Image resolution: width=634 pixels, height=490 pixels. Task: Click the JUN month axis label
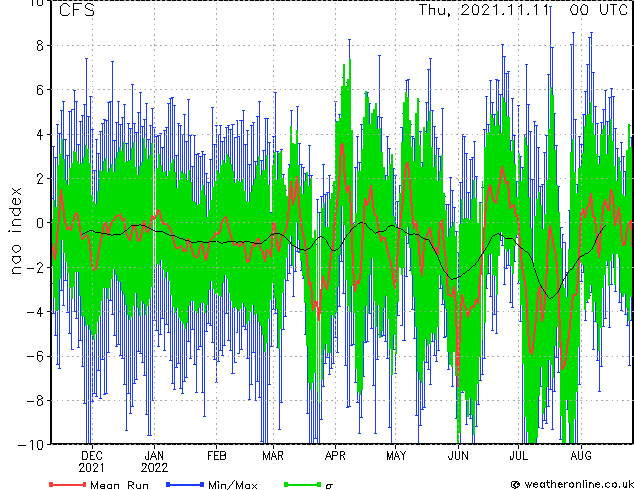pos(458,456)
